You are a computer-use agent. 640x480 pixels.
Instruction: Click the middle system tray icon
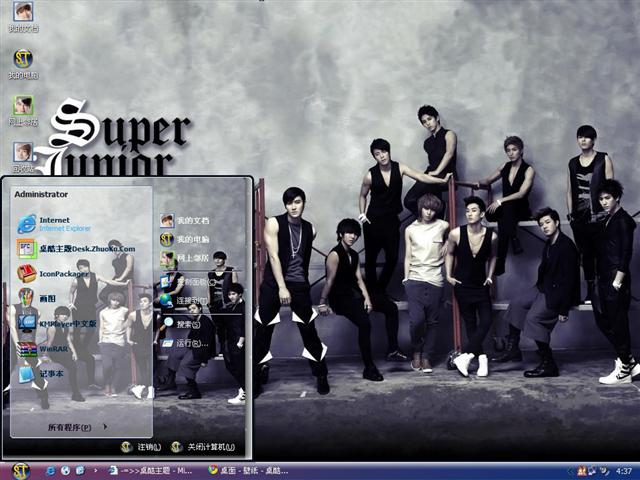(x=592, y=471)
